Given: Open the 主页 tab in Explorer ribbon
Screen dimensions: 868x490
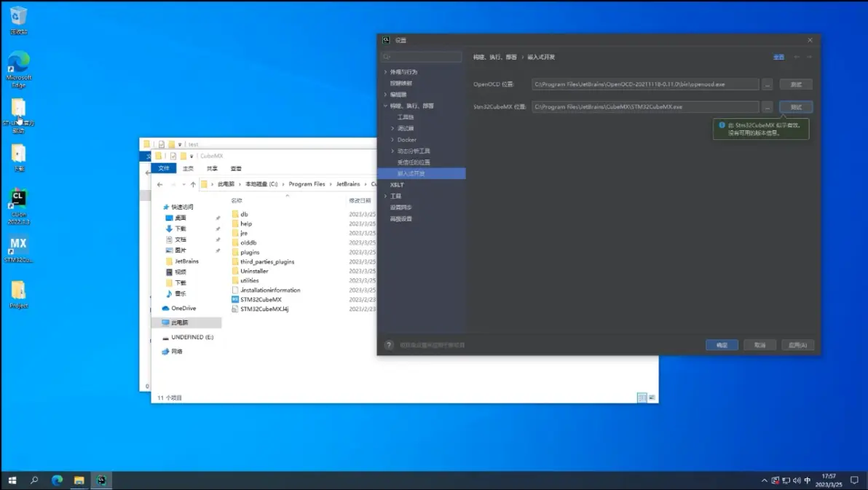Looking at the screenshot, I should pyautogui.click(x=188, y=168).
